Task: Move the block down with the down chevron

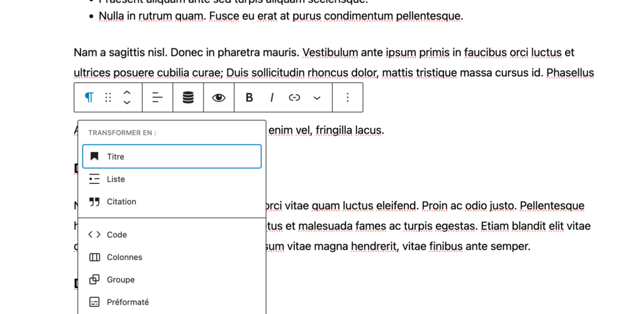Action: click(127, 103)
